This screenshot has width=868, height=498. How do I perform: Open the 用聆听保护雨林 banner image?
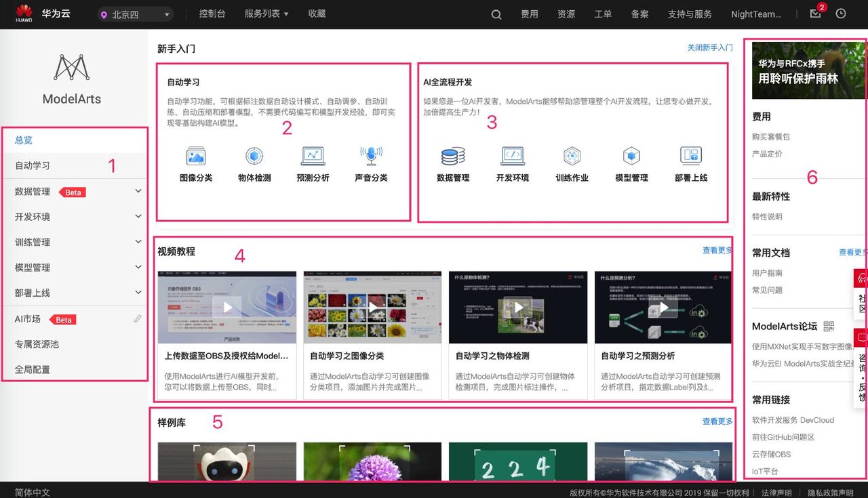[x=808, y=70]
